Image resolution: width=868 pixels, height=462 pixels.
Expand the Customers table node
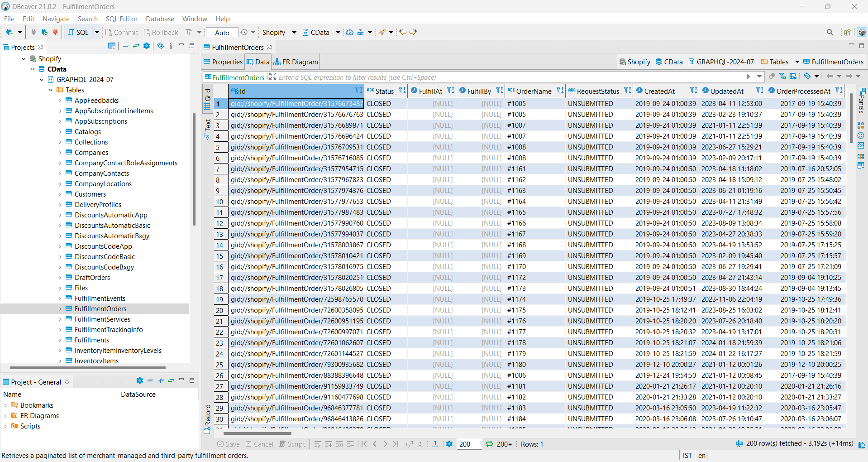pyautogui.click(x=60, y=194)
